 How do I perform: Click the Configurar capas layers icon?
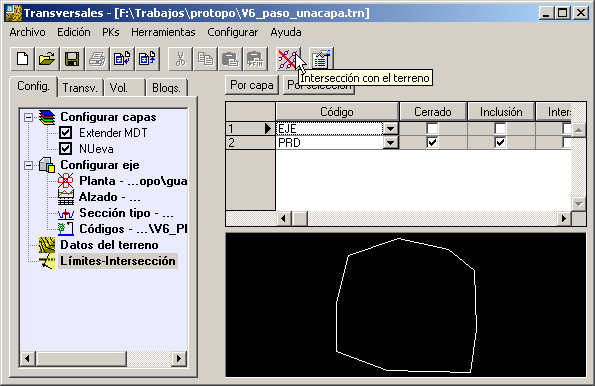(47, 117)
